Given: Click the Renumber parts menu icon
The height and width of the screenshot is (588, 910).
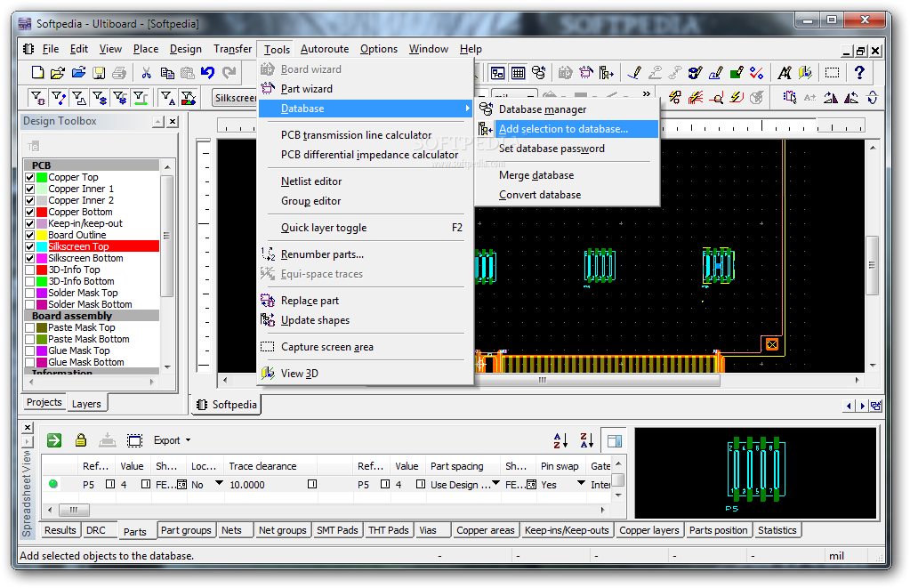Looking at the screenshot, I should pyautogui.click(x=268, y=254).
